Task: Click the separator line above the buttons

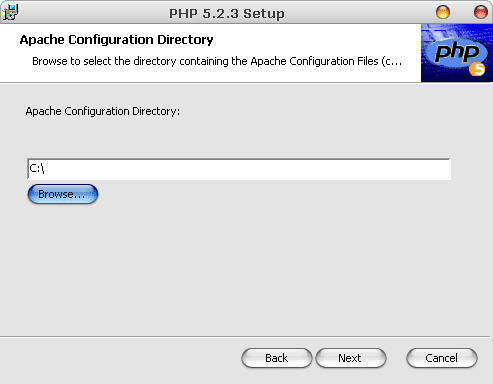Action: coord(245,337)
